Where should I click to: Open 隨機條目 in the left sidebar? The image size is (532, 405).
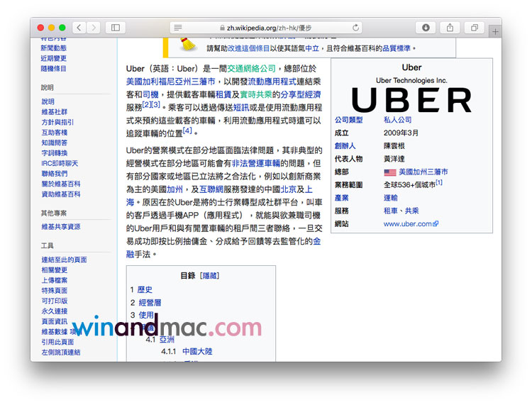coord(54,69)
